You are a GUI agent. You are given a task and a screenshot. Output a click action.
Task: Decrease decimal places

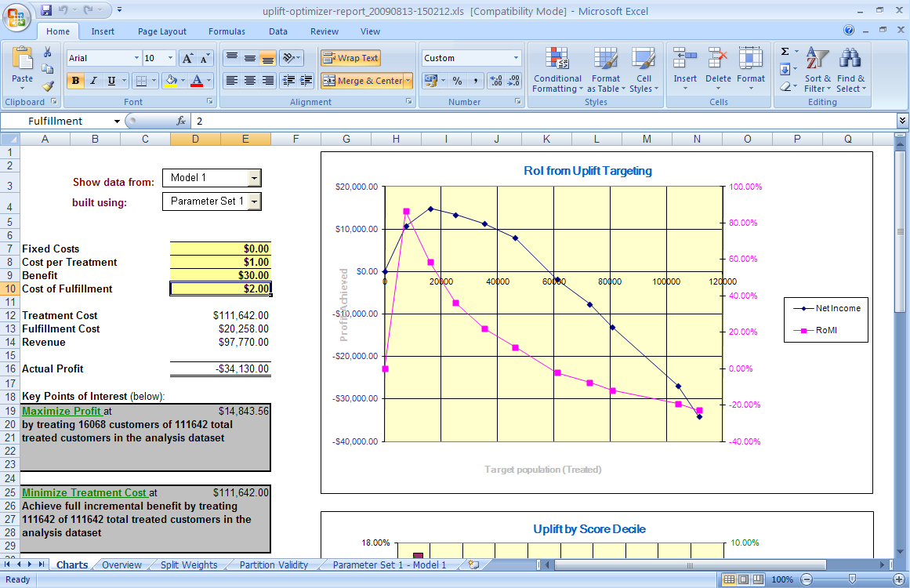[513, 81]
